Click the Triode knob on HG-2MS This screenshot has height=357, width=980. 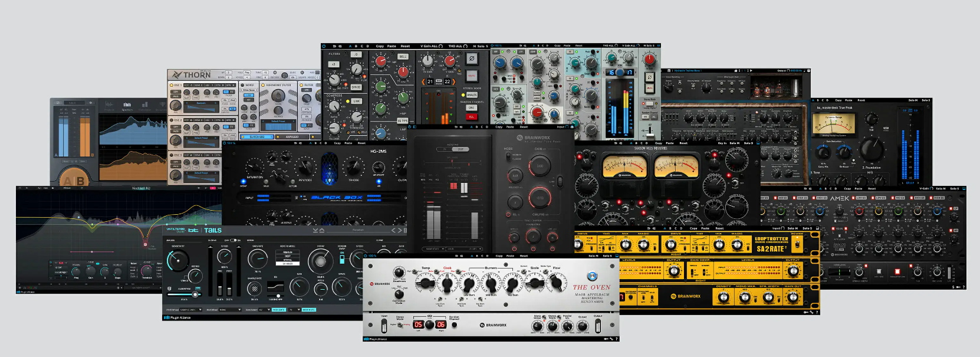click(354, 166)
